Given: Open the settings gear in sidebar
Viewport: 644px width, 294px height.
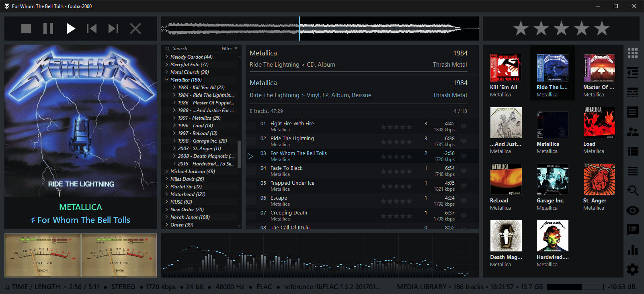Looking at the screenshot, I should 632,269.
